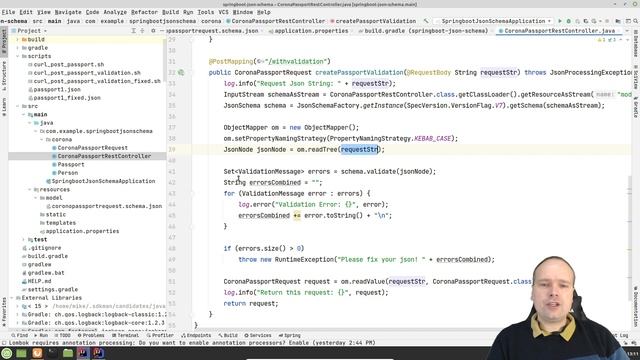Viewport: 640px width, 360px height.
Task: Switch to build.gradle editor tab
Action: coord(423,31)
